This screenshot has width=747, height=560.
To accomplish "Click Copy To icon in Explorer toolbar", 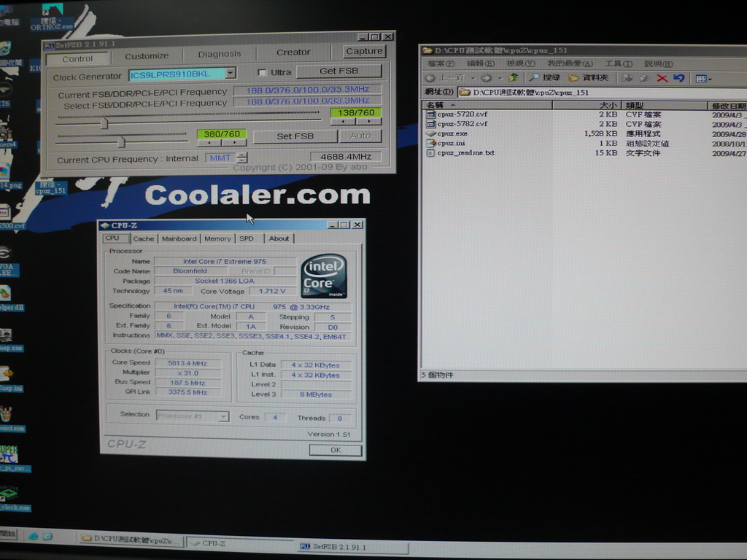I will click(645, 78).
